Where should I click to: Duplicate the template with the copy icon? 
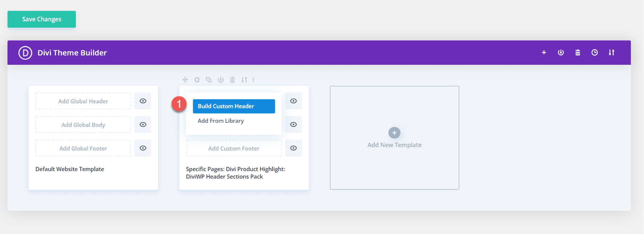tap(209, 80)
